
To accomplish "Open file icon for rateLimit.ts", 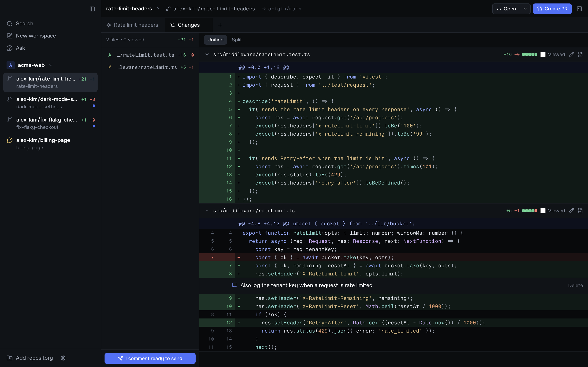I will click(x=580, y=210).
